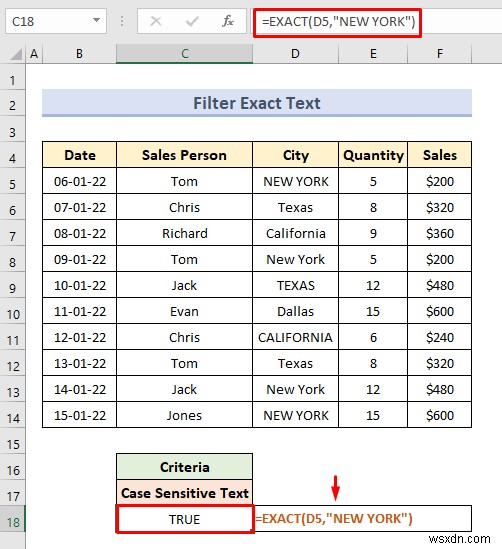Select the 'Evan' sales person cell
502x549 pixels.
click(184, 311)
